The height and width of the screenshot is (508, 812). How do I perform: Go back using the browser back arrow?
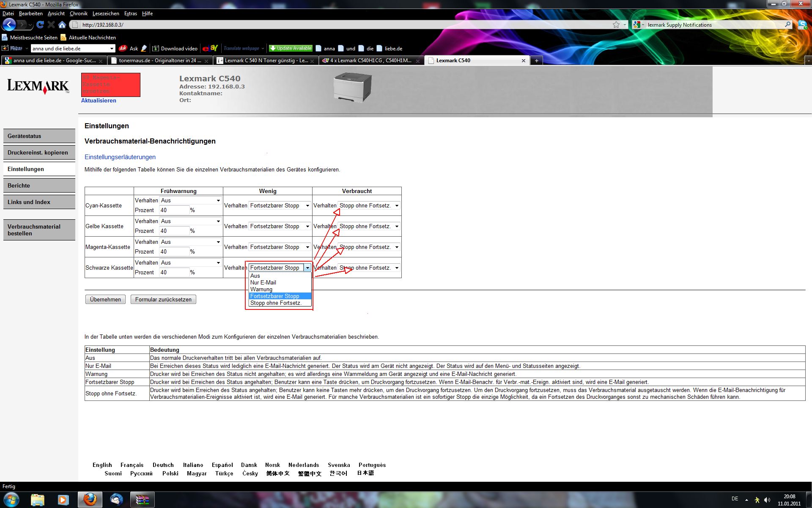pyautogui.click(x=9, y=25)
